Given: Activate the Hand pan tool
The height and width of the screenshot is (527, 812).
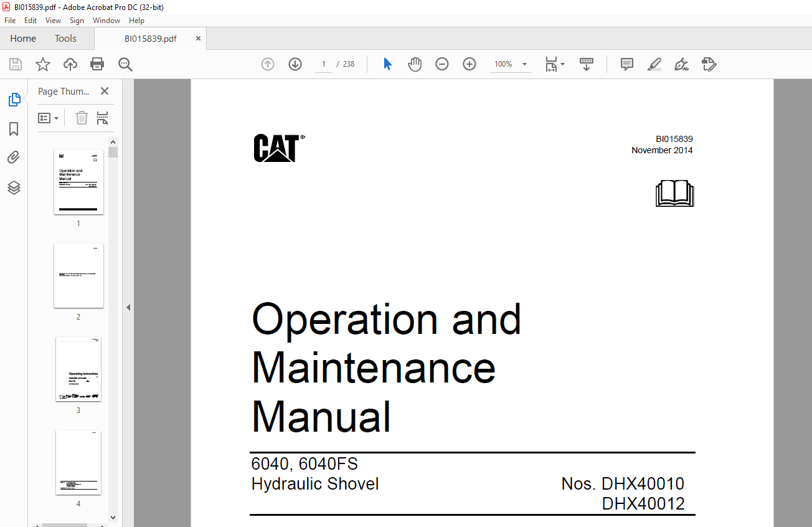Looking at the screenshot, I should pyautogui.click(x=415, y=64).
